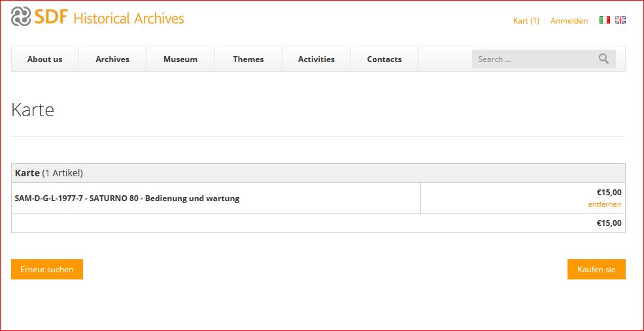Open the Activities menu item
Screen dimensions: 644x331
[316, 59]
